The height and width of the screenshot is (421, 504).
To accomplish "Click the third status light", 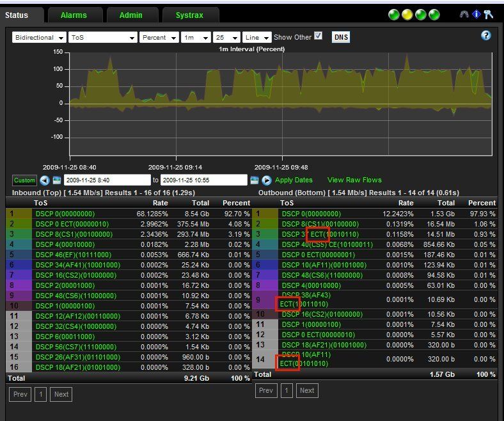I will click(x=421, y=15).
